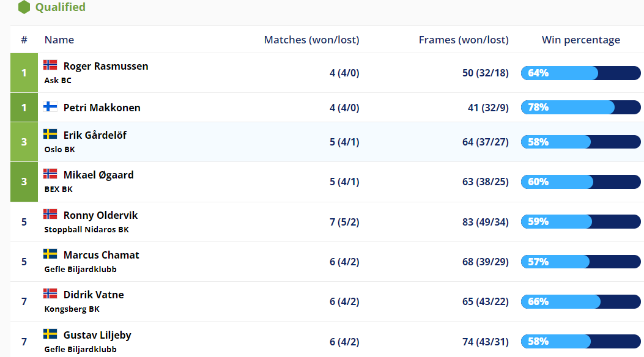This screenshot has height=357, width=644.
Task: Open Erik Gårdelöf's player profile
Action: (x=95, y=135)
